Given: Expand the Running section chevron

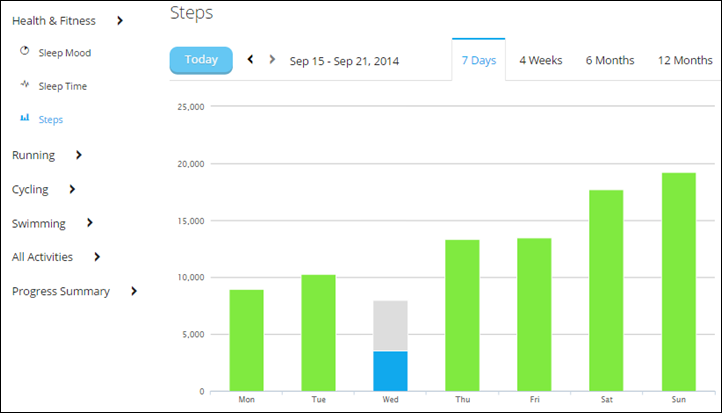Looking at the screenshot, I should pos(79,155).
